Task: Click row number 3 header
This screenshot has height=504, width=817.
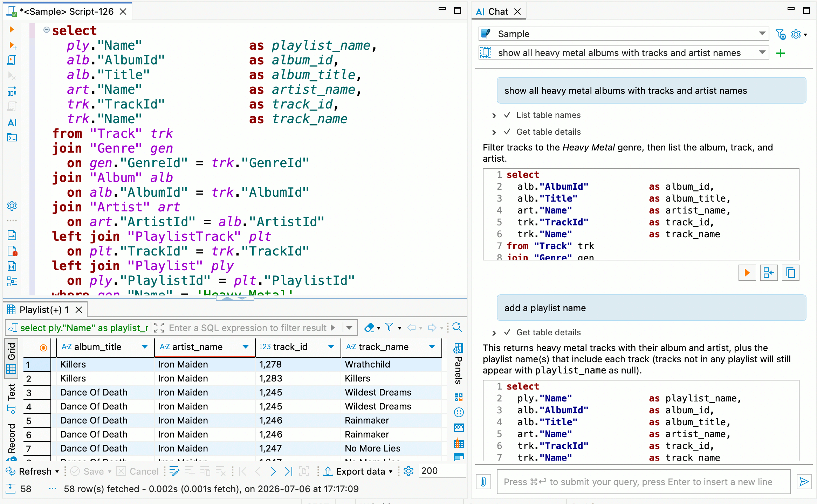Action: click(37, 392)
